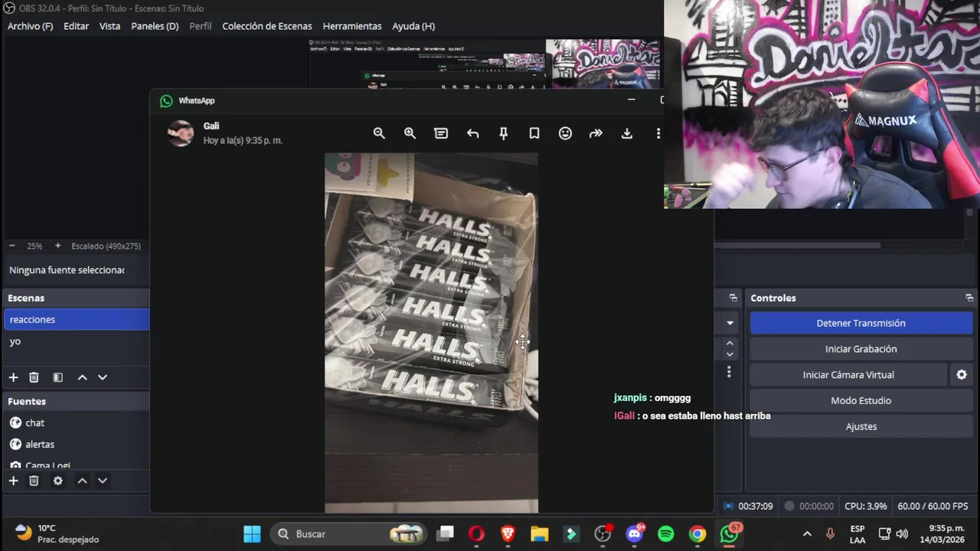Click the Buscar taskbar search box
The image size is (980, 551).
[x=350, y=534]
